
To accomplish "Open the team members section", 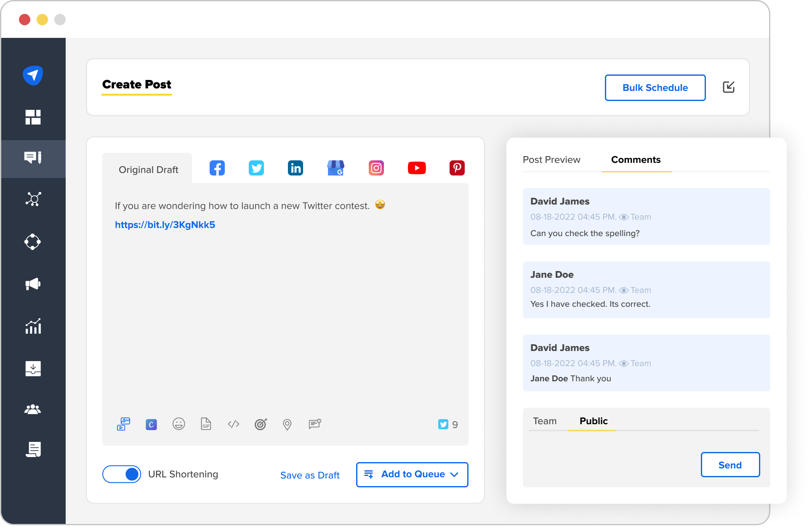I will tap(34, 409).
